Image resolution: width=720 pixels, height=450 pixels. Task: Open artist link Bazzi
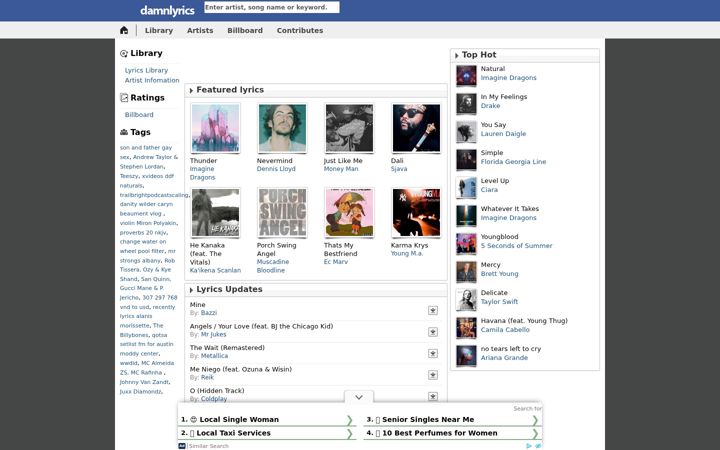pyautogui.click(x=209, y=313)
